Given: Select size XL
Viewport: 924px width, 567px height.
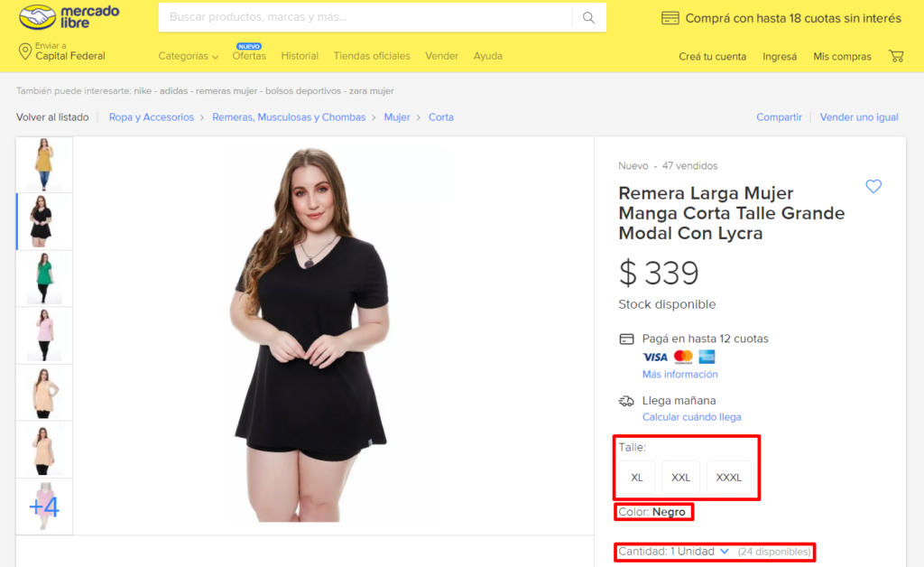Looking at the screenshot, I should (637, 478).
